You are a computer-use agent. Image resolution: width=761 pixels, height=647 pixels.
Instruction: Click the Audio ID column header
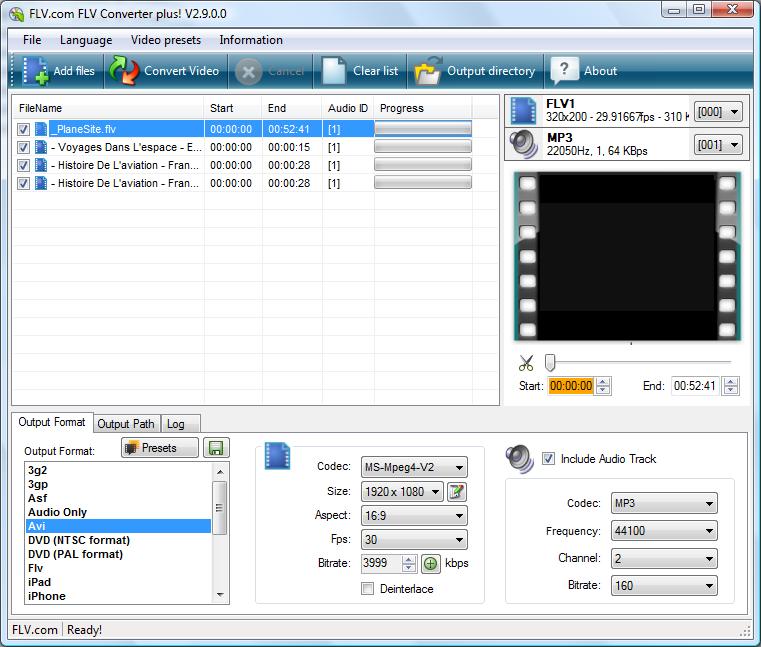click(348, 108)
